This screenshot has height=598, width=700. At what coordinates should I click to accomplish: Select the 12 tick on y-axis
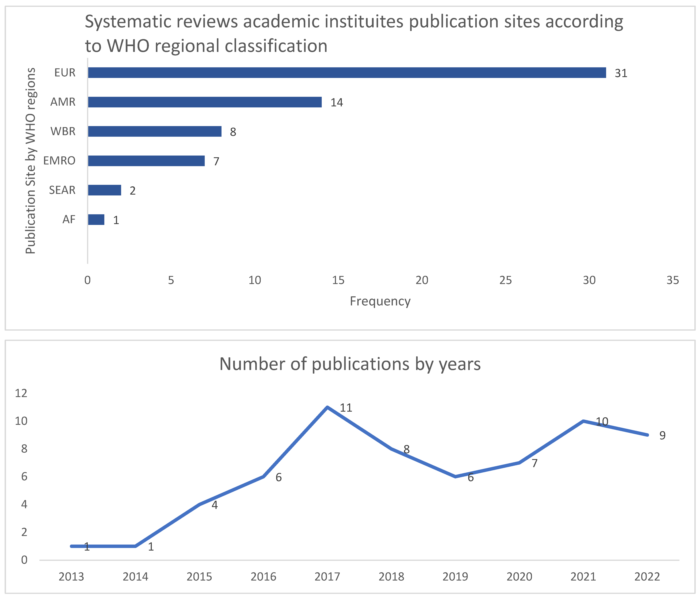tap(21, 393)
